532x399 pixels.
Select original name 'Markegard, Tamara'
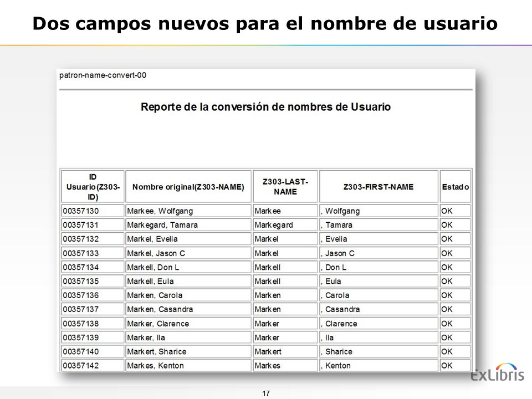point(188,225)
